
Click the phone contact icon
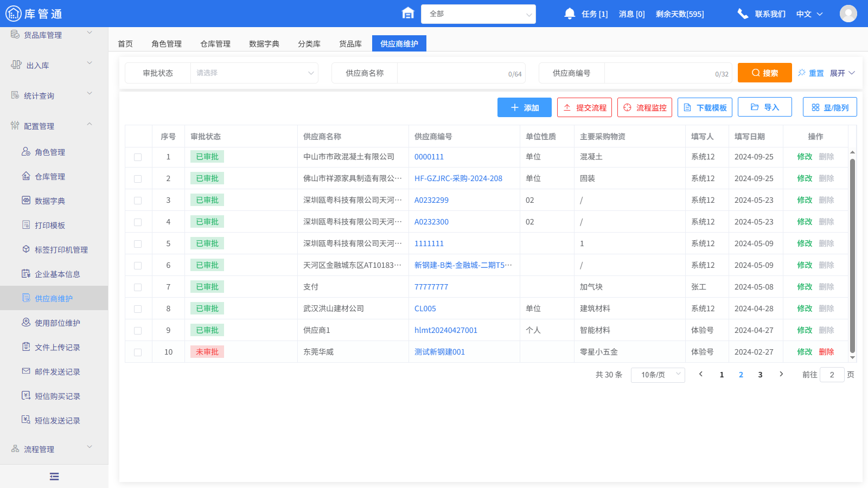point(743,14)
